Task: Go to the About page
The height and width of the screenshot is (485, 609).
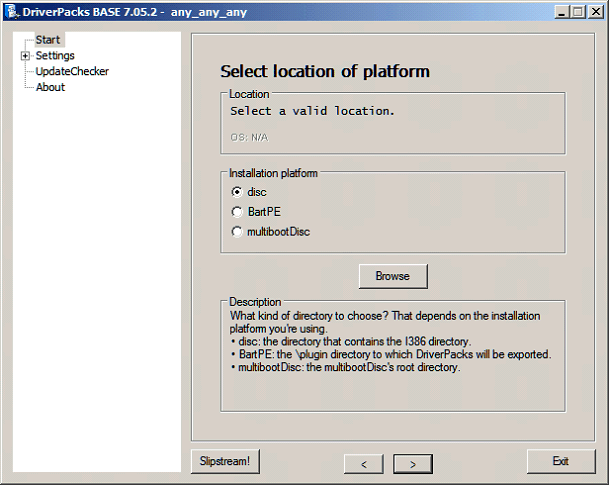Action: 50,87
